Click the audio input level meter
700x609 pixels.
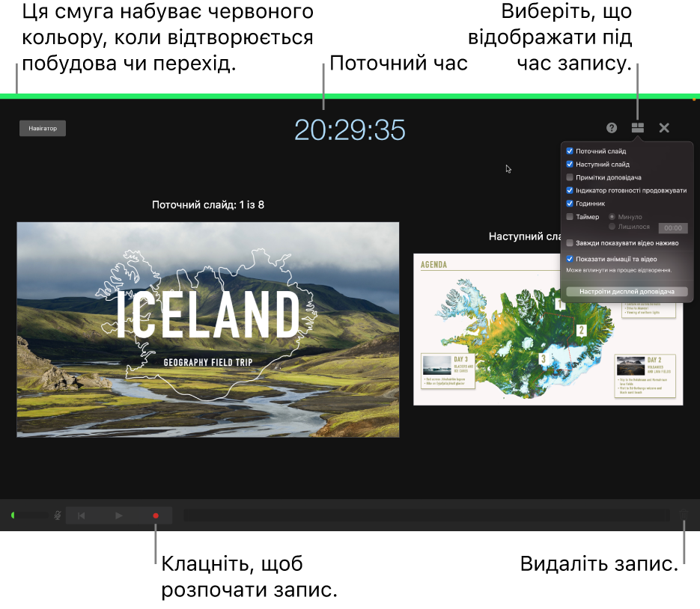29,515
